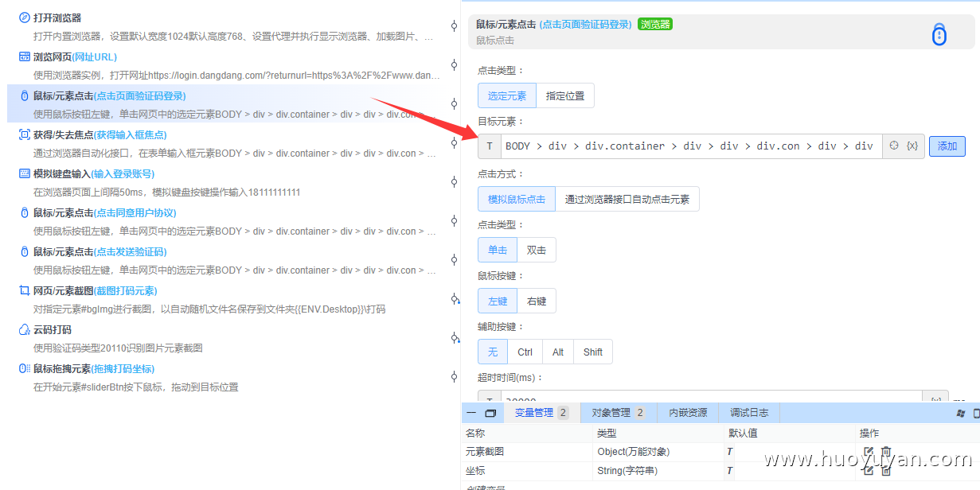Click flow connector node beside 网页/元素截图
The width and height of the screenshot is (980, 490).
(455, 299)
